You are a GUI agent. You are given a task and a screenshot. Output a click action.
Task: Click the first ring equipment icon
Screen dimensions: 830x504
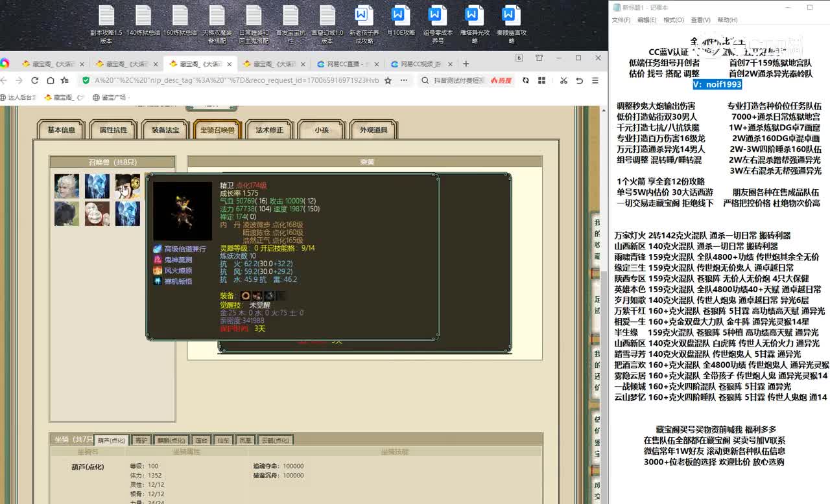246,296
